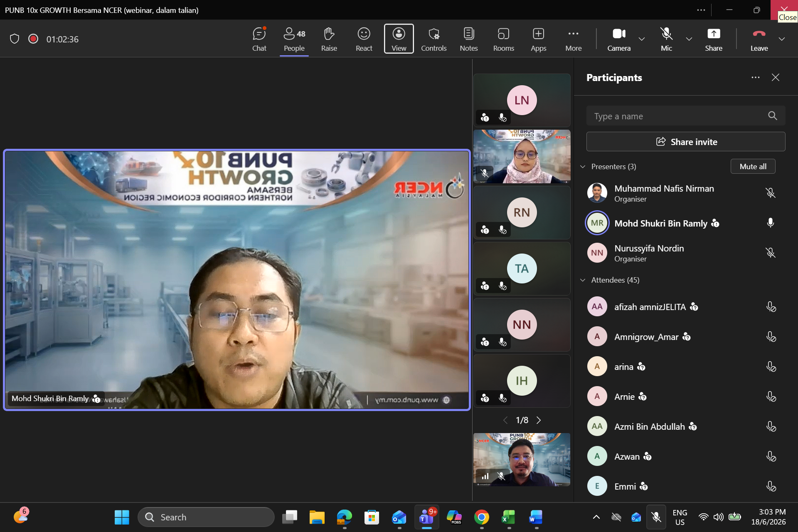Leave the webinar call
The width and height of the screenshot is (798, 532).
[759, 39]
